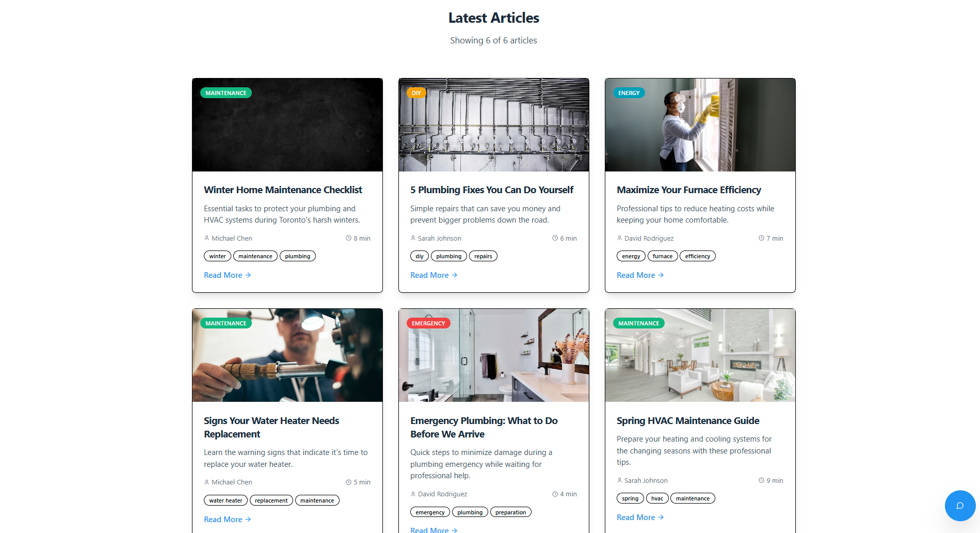This screenshot has width=980, height=533.
Task: Select the 'diy' tag pill
Action: (x=419, y=256)
